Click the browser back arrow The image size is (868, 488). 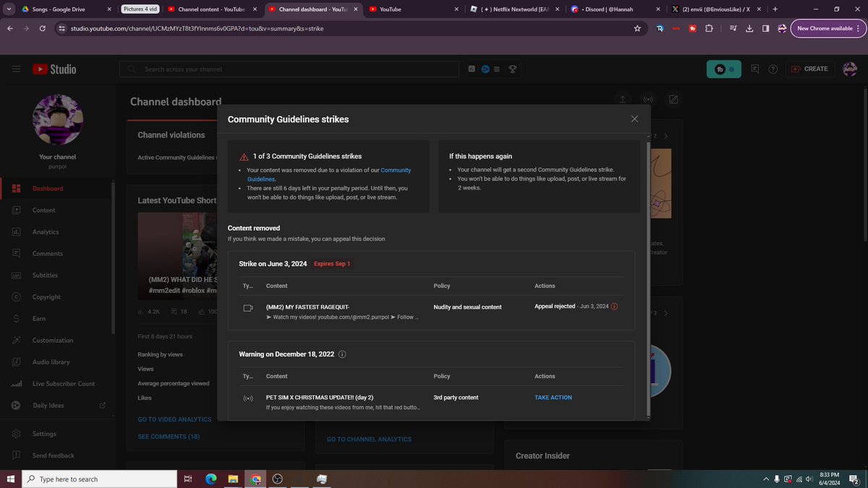[10, 28]
